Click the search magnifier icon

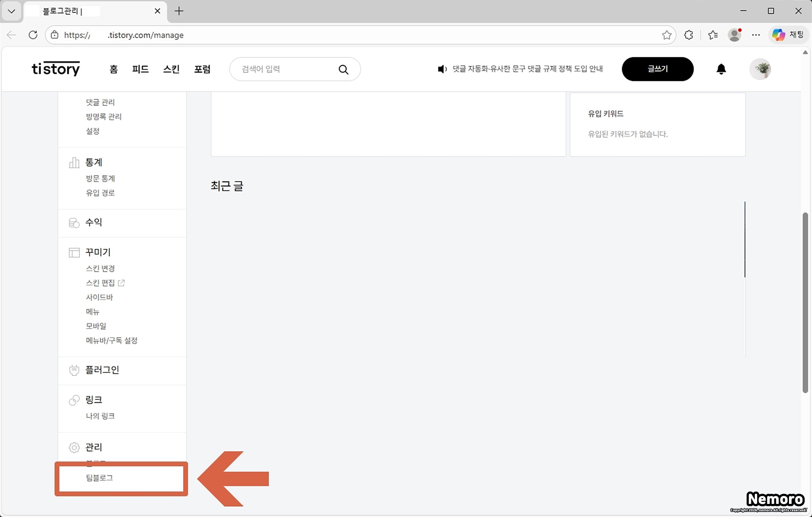(343, 69)
